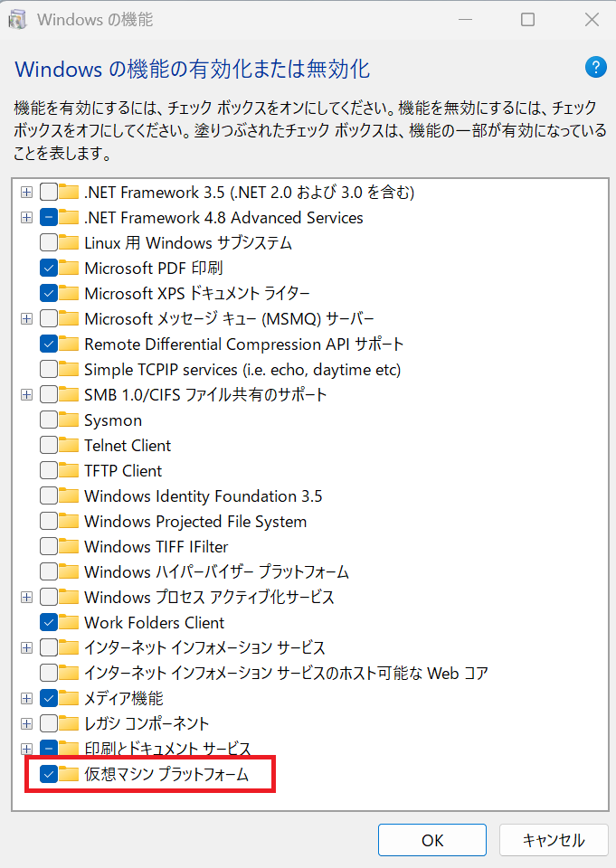The width and height of the screenshot is (616, 868).
Task: Uncheck 仮想マシン プラットフォーム checkbox
Action: (x=49, y=774)
